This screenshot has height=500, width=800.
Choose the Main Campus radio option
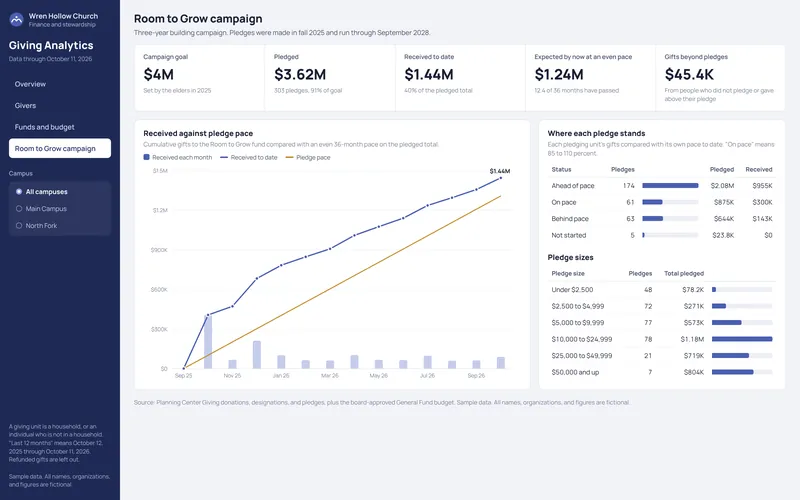point(19,209)
